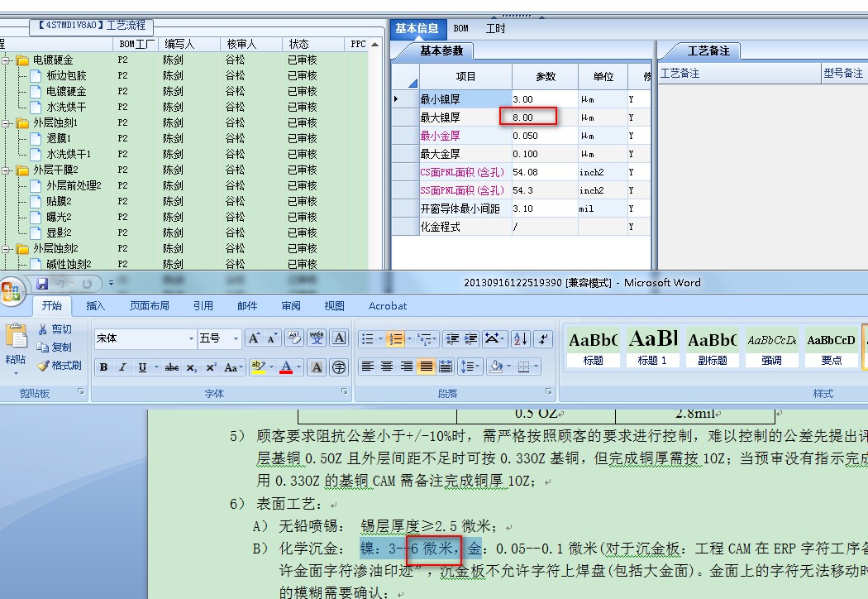868x599 pixels.
Task: Apply character border icon
Action: (339, 338)
